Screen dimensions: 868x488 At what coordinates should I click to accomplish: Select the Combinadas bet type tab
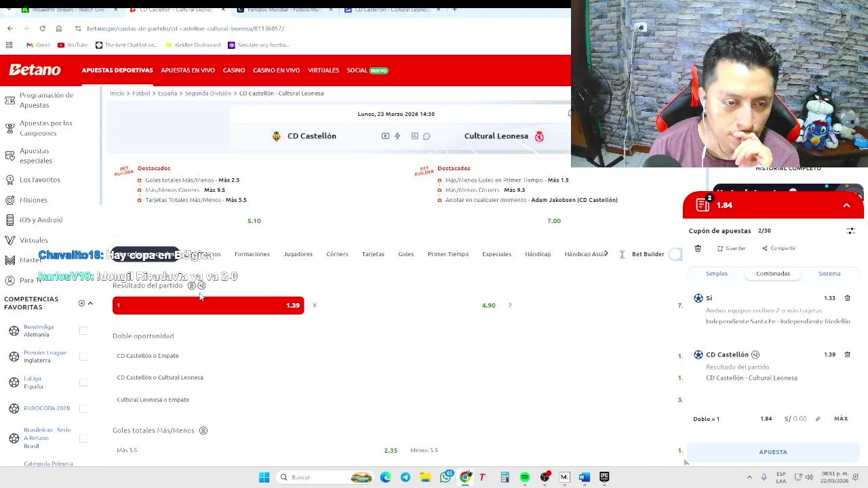(x=773, y=274)
